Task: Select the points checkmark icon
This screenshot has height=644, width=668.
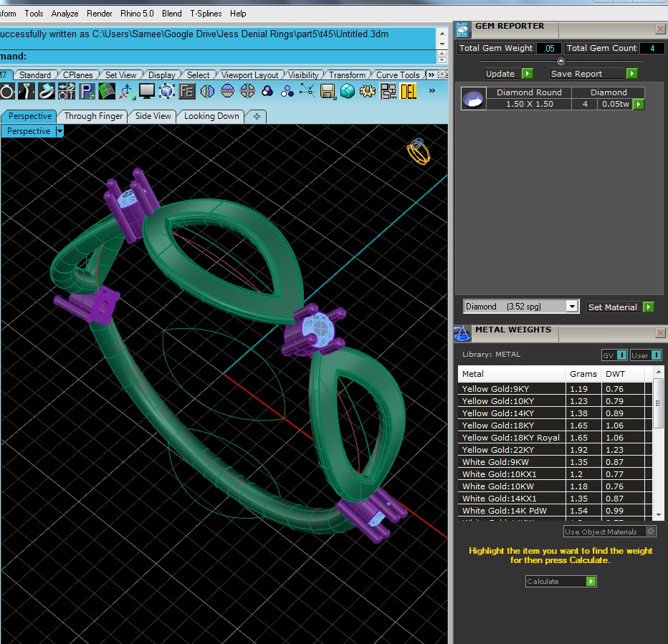Action: click(x=307, y=90)
